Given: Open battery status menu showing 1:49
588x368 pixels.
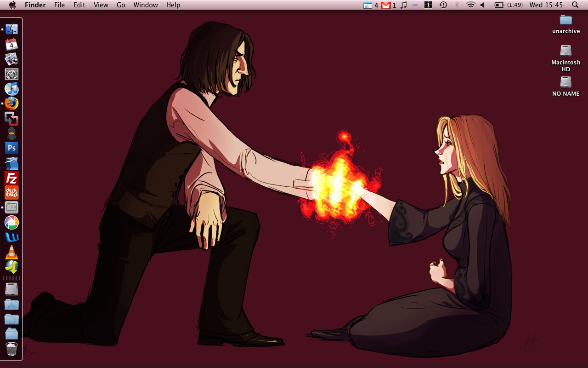Looking at the screenshot, I should tap(509, 5).
